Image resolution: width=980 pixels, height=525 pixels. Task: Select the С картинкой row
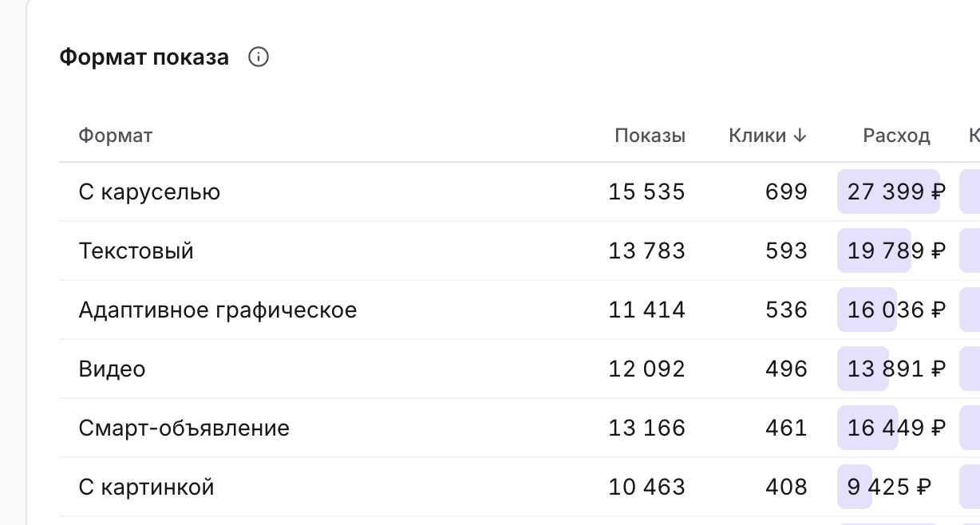(x=520, y=487)
